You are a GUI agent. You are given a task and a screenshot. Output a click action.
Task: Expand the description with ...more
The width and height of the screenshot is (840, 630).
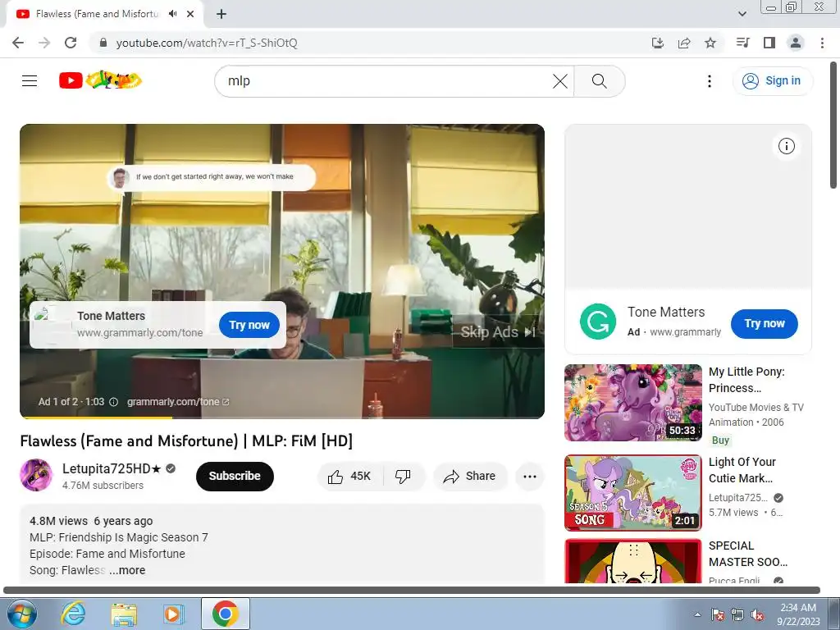click(127, 571)
